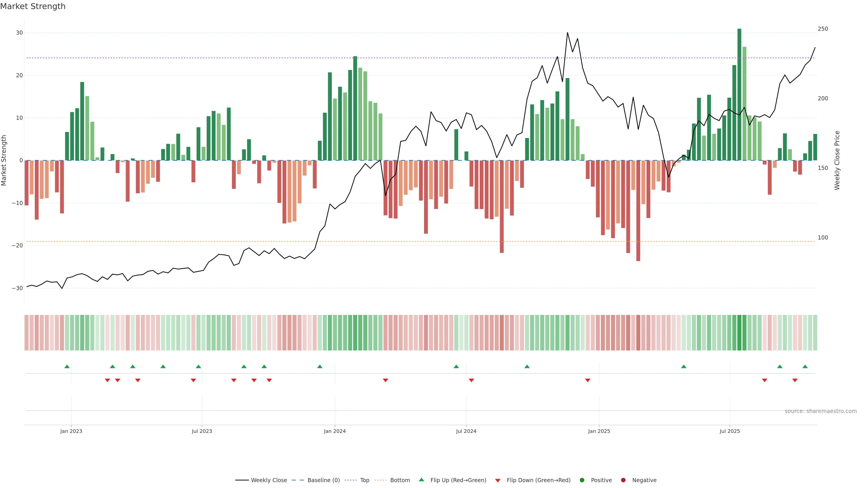Click the first green flip-up triangle marker
The width and height of the screenshot is (868, 488).
click(67, 366)
